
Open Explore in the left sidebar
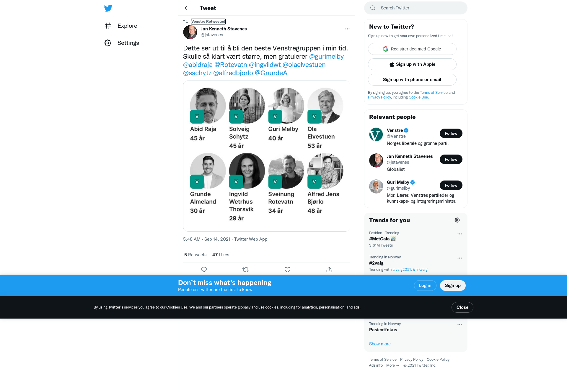click(x=121, y=26)
